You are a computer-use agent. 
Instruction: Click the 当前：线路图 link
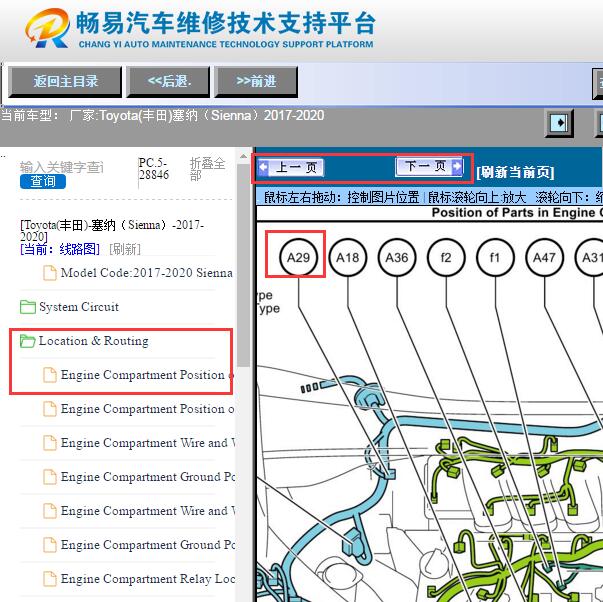coord(60,249)
